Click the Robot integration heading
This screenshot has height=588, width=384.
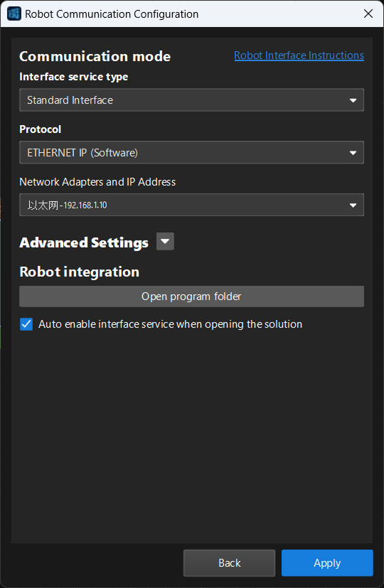click(80, 272)
